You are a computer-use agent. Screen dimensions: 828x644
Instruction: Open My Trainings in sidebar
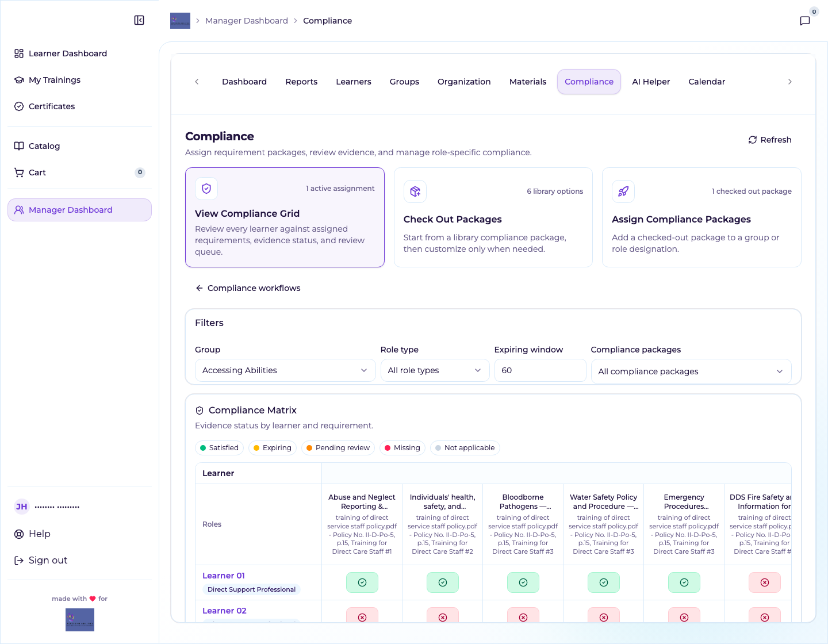point(79,80)
